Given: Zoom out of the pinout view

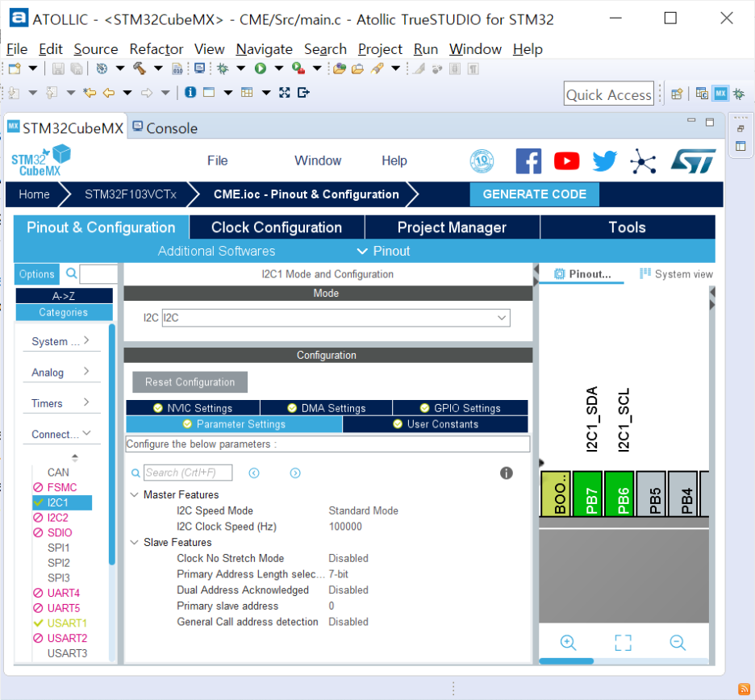Looking at the screenshot, I should pos(678,642).
